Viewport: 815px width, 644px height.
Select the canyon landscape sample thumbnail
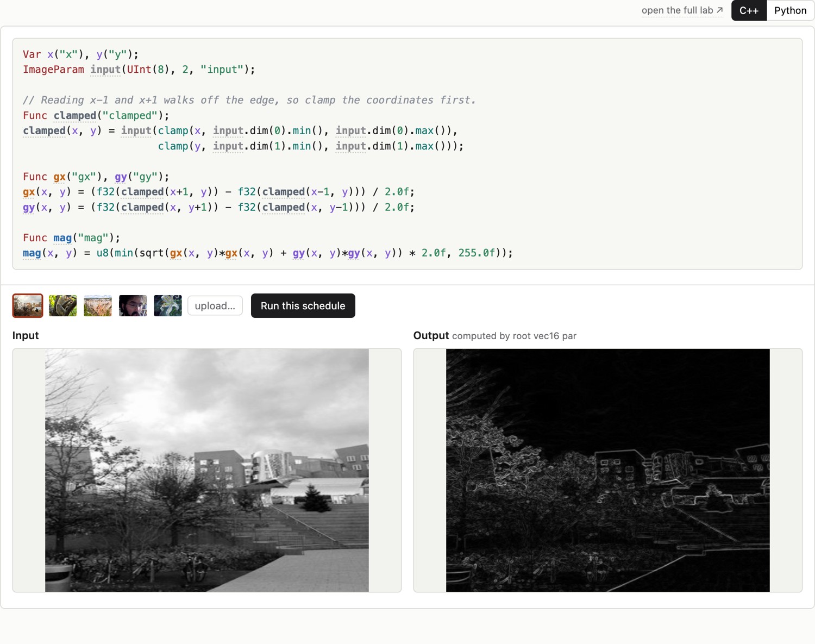(98, 306)
